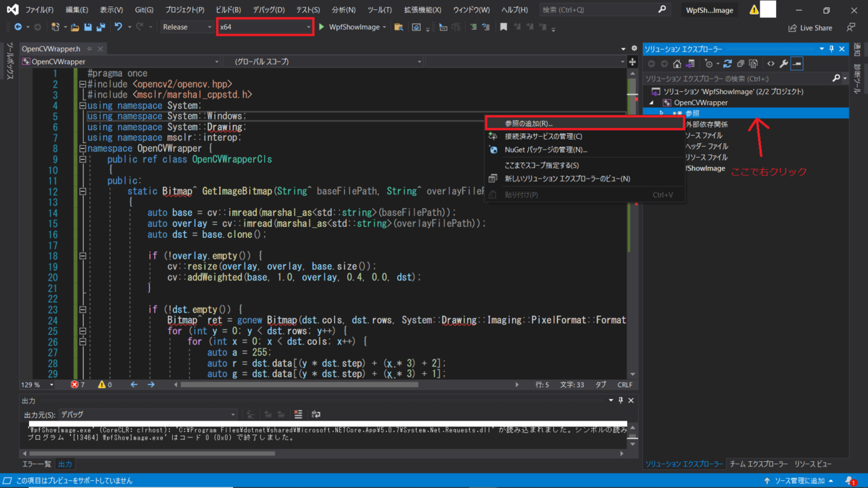Viewport: 868px width, 488px height.
Task: Open the WpfShowImage startup target dropdown arrow
Action: tap(385, 27)
